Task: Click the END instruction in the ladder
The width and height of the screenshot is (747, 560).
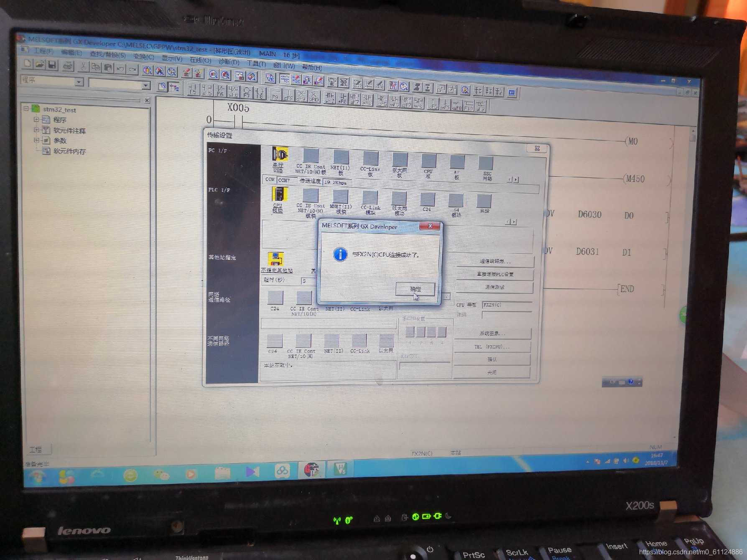Action: pyautogui.click(x=627, y=289)
